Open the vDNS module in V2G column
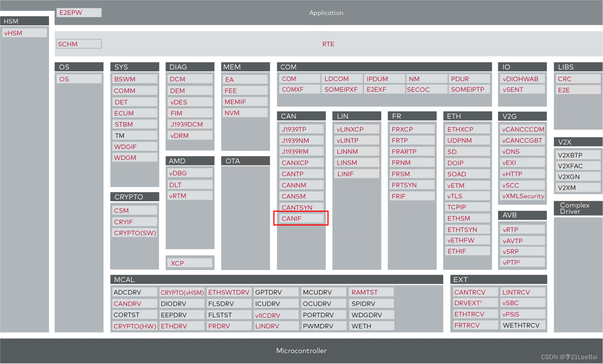The height and width of the screenshot is (364, 603). coord(522,151)
